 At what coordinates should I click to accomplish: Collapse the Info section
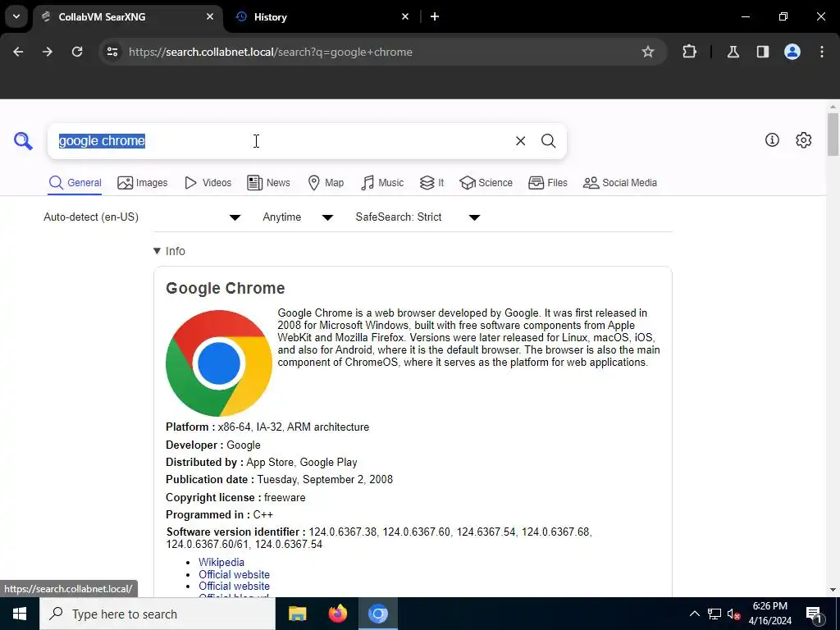click(169, 251)
